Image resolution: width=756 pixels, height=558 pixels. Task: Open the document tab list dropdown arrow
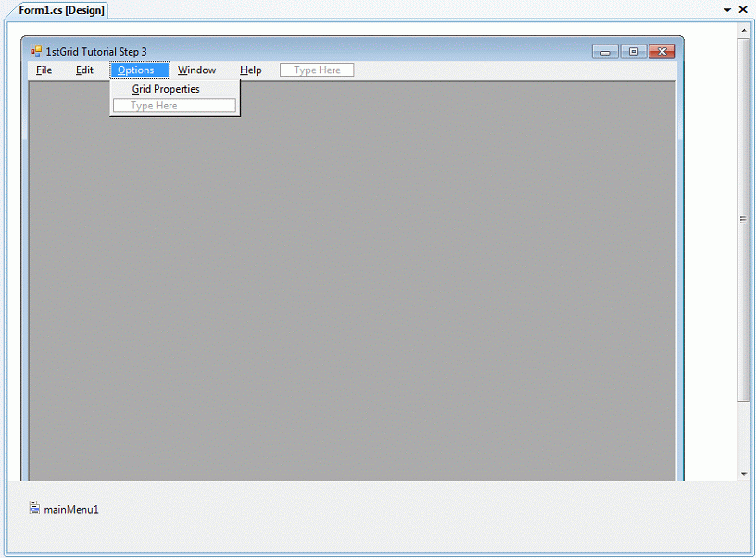pyautogui.click(x=727, y=9)
